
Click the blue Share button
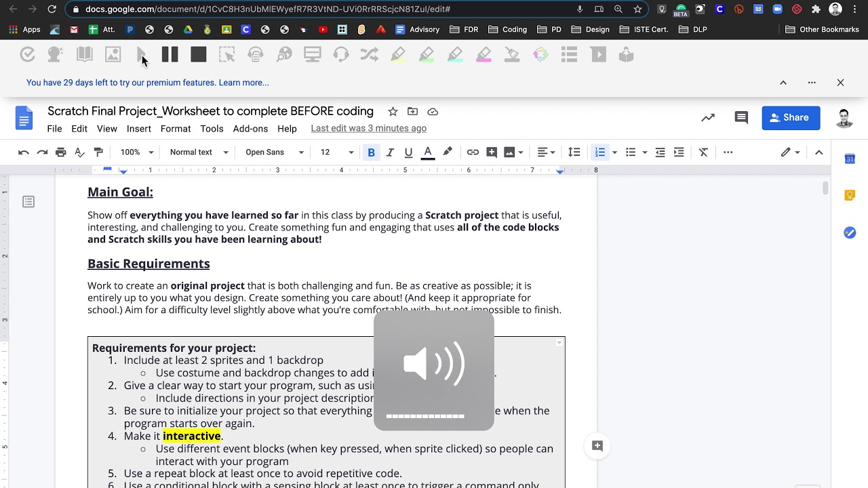tap(791, 118)
